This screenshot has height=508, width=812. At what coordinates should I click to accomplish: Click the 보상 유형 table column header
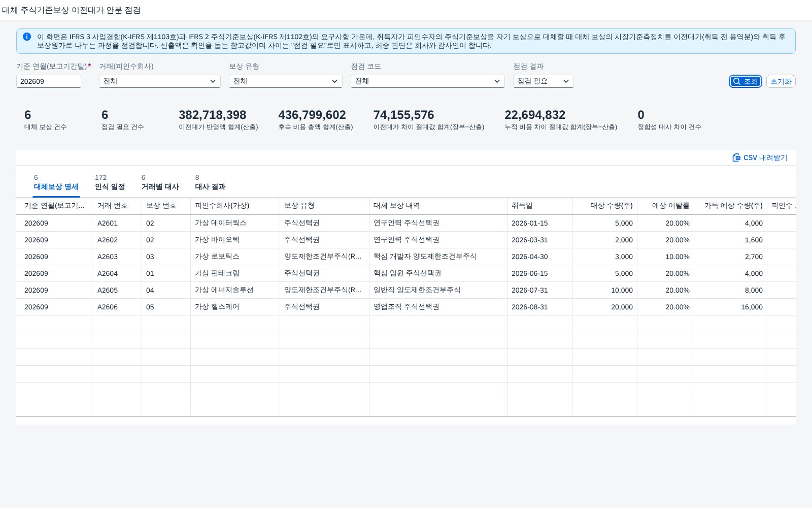(324, 206)
